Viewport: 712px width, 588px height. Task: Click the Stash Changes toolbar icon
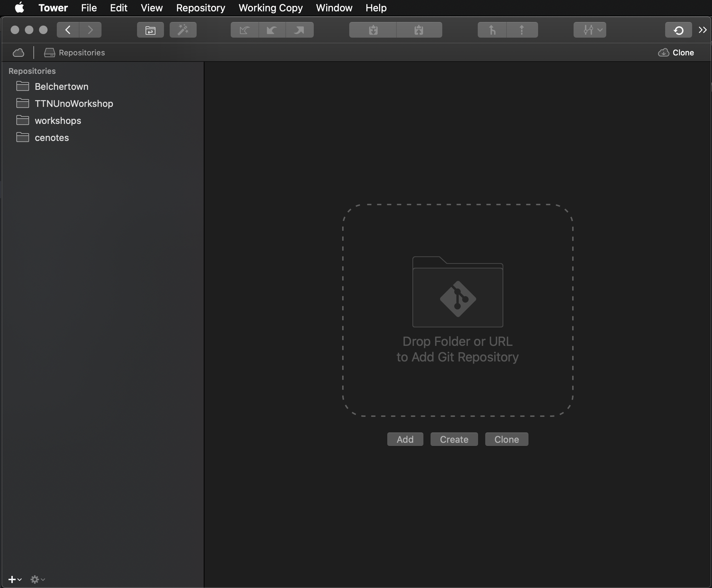pos(373,30)
